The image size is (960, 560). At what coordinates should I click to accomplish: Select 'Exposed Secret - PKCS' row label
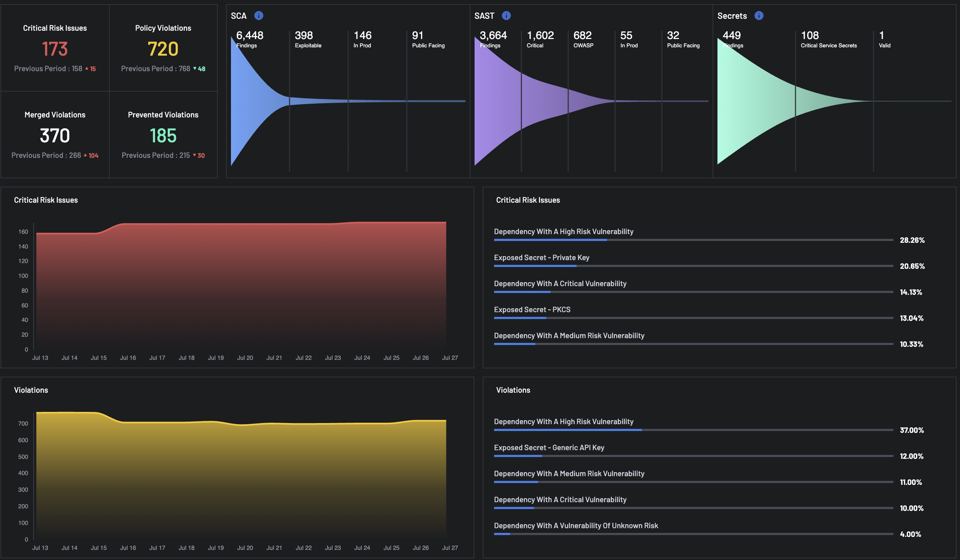pyautogui.click(x=532, y=310)
